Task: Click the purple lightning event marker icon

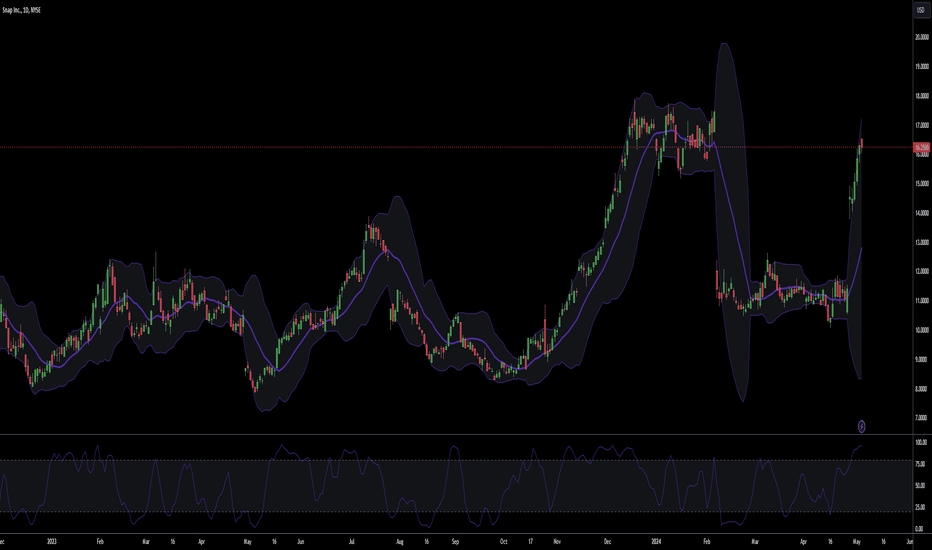Action: pos(861,426)
